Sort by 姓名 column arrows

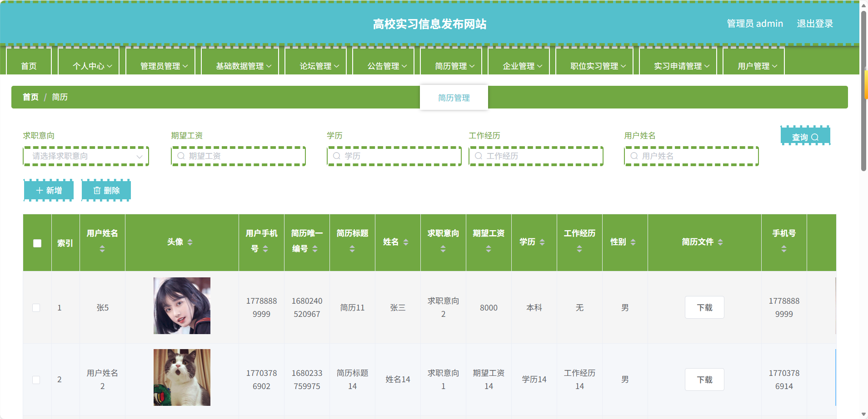[x=406, y=242]
